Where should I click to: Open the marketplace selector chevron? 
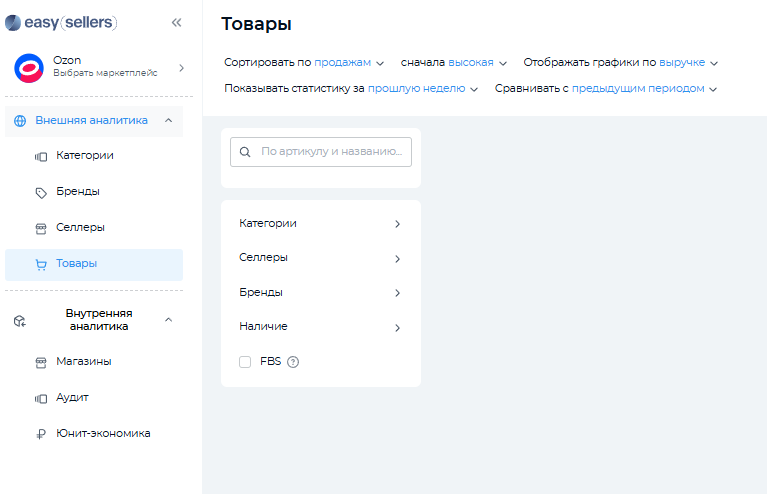coord(181,68)
